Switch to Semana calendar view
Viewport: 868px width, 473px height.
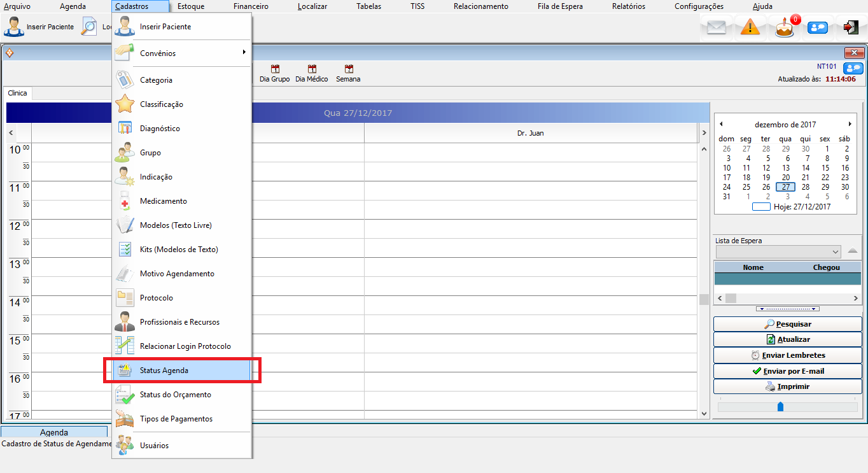coord(348,73)
